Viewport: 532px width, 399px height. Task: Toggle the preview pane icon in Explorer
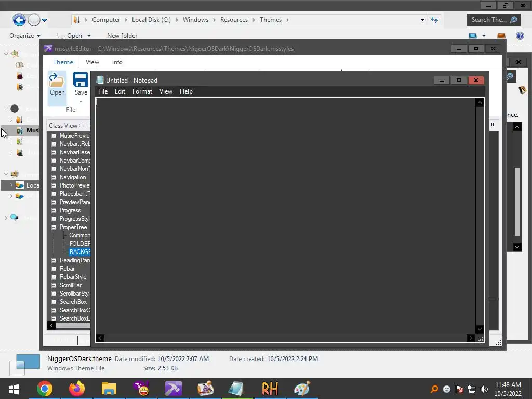pyautogui.click(x=501, y=36)
